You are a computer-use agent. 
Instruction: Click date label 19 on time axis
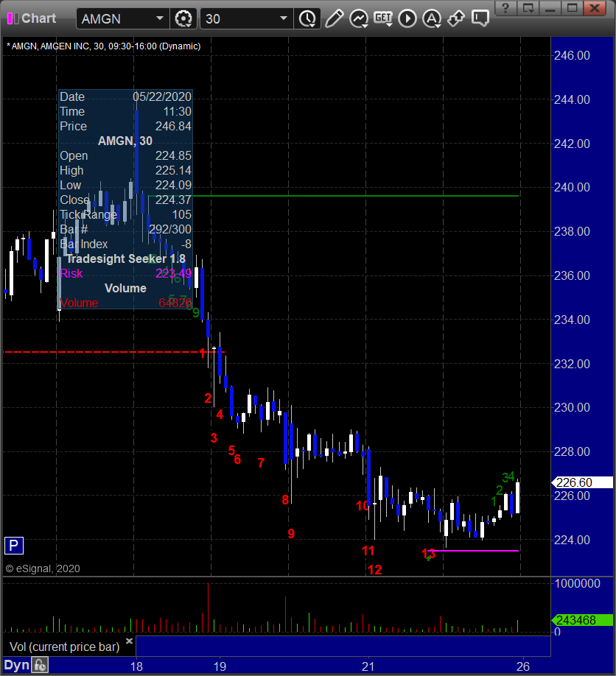pyautogui.click(x=220, y=666)
